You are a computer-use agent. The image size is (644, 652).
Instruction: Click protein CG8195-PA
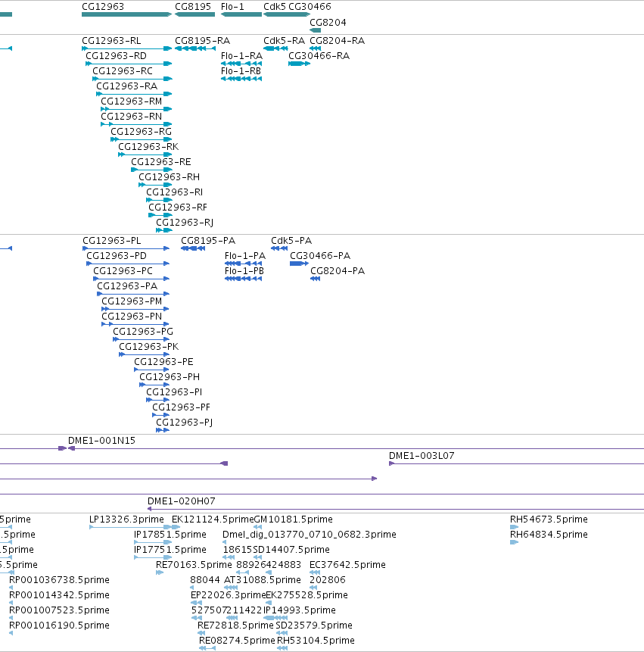pos(193,248)
